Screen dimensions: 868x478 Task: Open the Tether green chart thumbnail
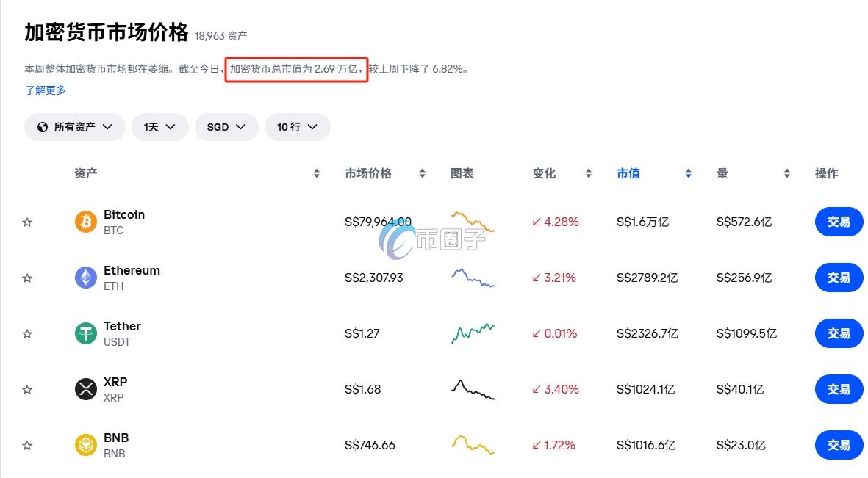point(473,333)
